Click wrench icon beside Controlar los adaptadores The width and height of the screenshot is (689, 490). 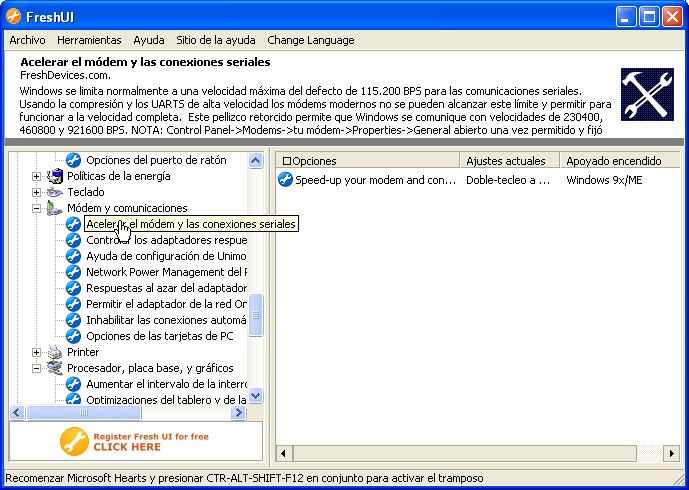[73, 240]
